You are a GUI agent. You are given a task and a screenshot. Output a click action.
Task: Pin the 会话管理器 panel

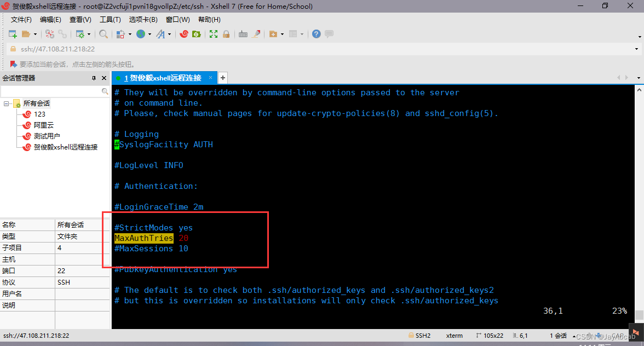94,78
